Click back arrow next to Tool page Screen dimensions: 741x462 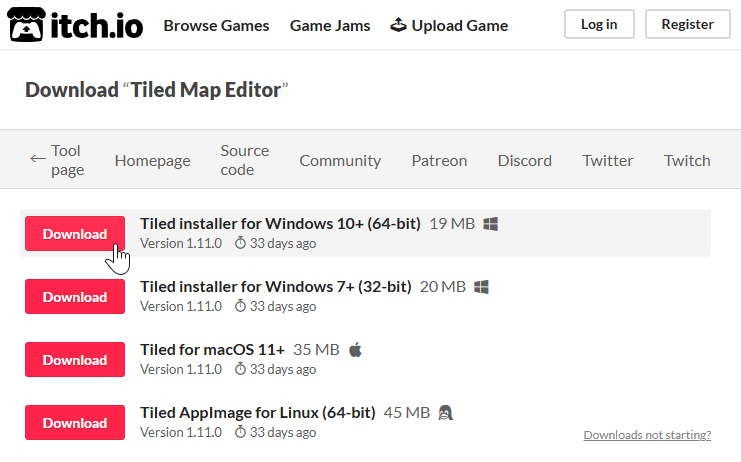38,159
